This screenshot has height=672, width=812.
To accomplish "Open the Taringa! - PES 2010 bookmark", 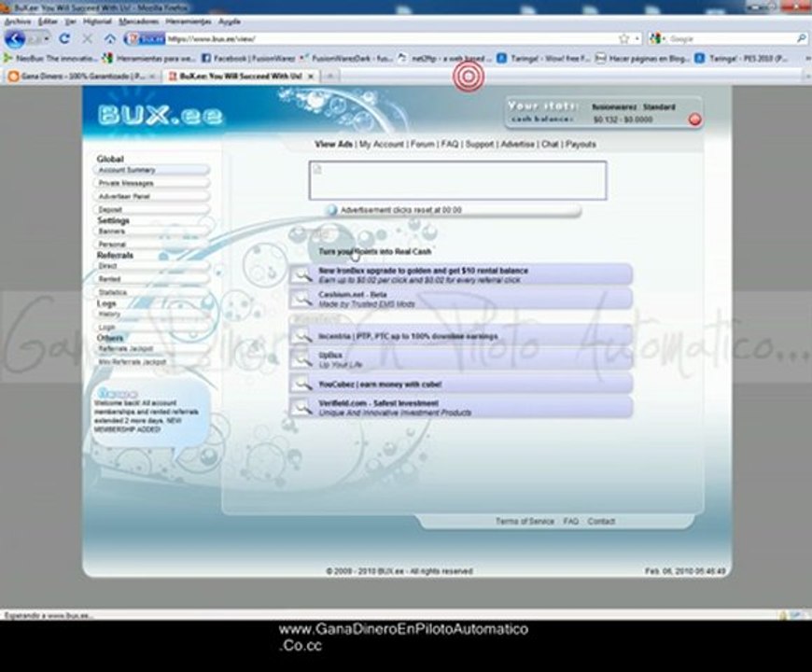I will 742,59.
